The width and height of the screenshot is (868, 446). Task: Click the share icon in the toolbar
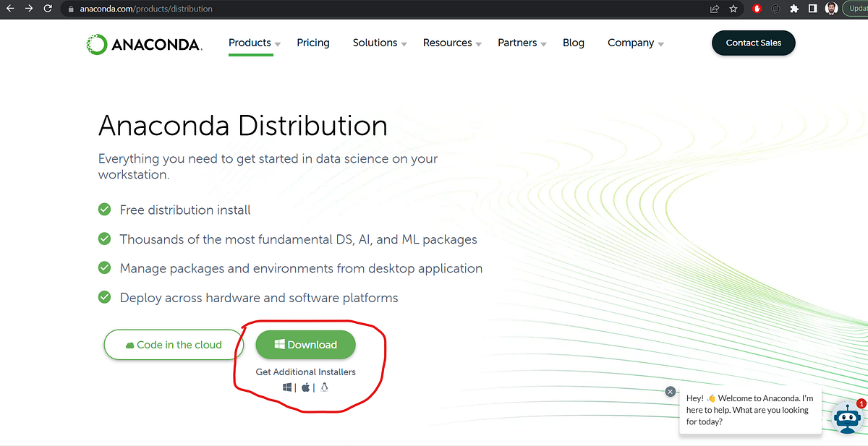point(714,9)
